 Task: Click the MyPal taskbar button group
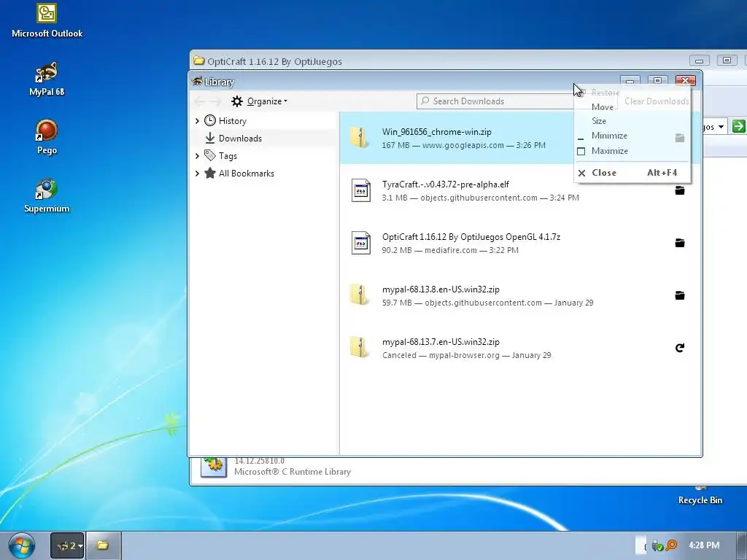pyautogui.click(x=68, y=545)
